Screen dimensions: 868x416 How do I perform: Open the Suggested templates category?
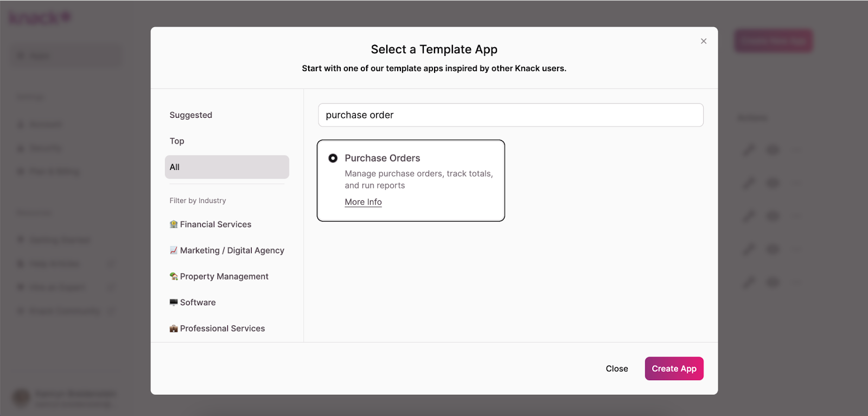tap(191, 115)
